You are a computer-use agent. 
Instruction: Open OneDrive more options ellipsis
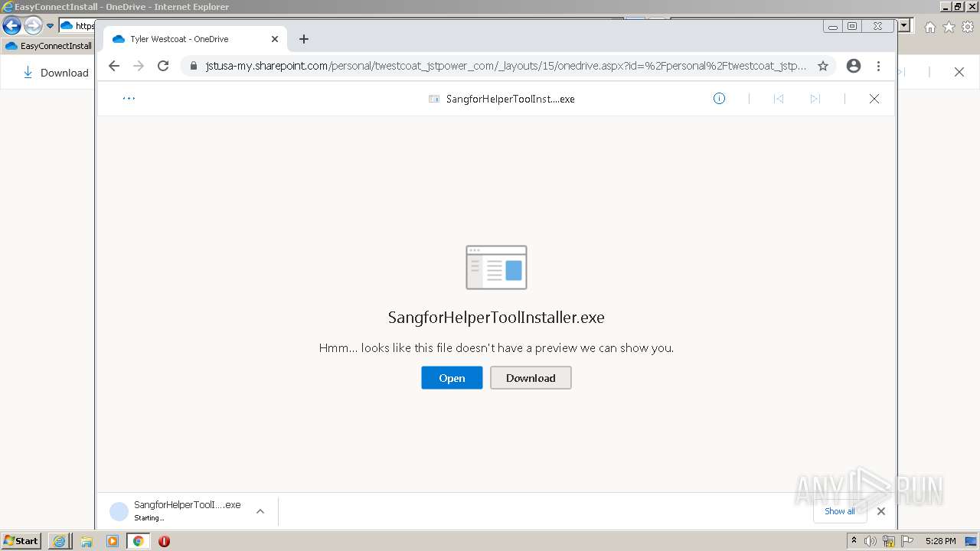(x=129, y=99)
